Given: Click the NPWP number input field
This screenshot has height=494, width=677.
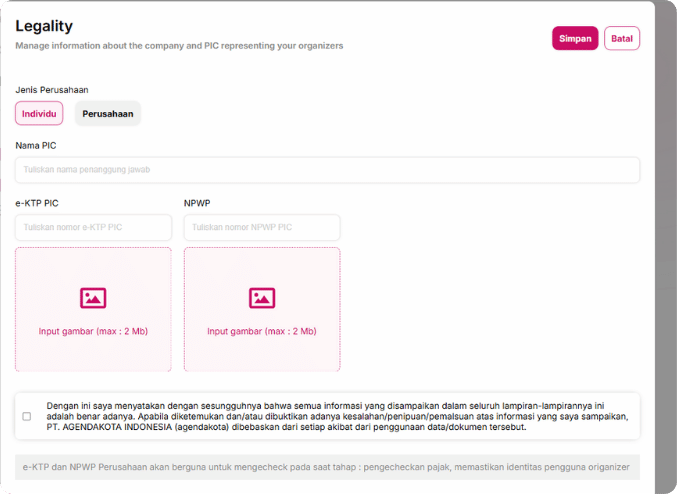Looking at the screenshot, I should pos(262,227).
